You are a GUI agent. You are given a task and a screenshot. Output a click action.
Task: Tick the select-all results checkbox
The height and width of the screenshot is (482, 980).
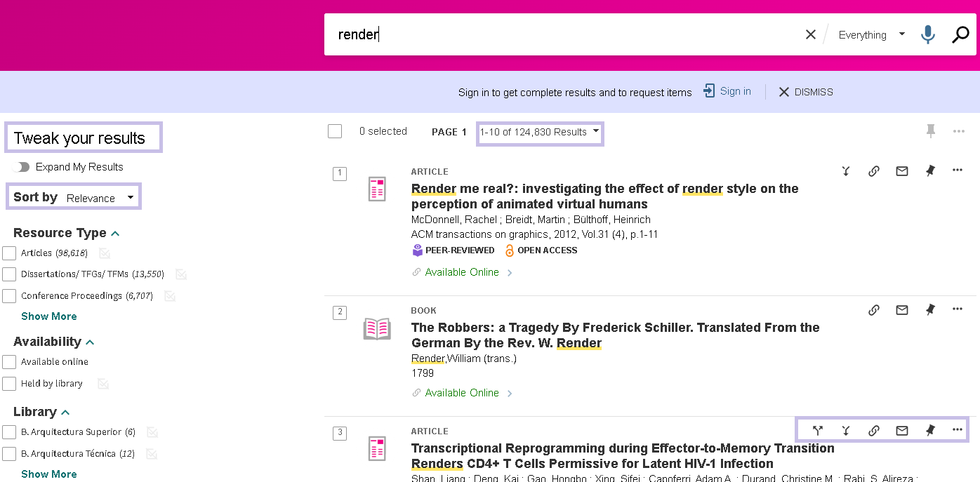tap(335, 131)
